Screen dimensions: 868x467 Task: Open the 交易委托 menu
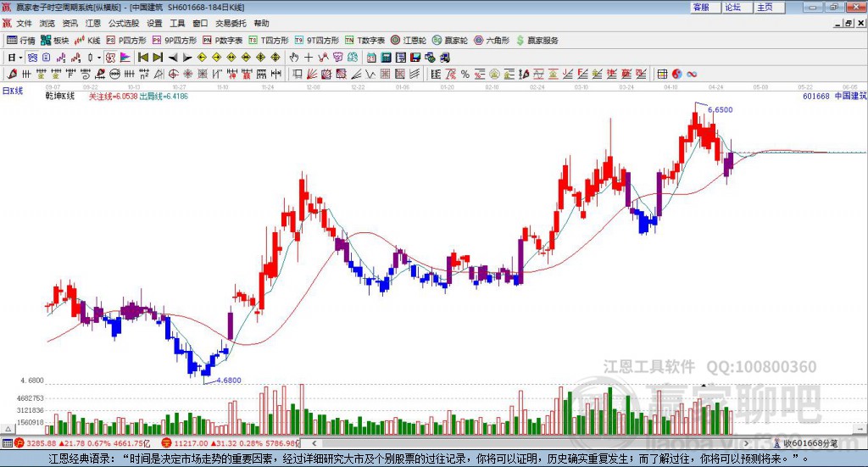click(x=231, y=23)
